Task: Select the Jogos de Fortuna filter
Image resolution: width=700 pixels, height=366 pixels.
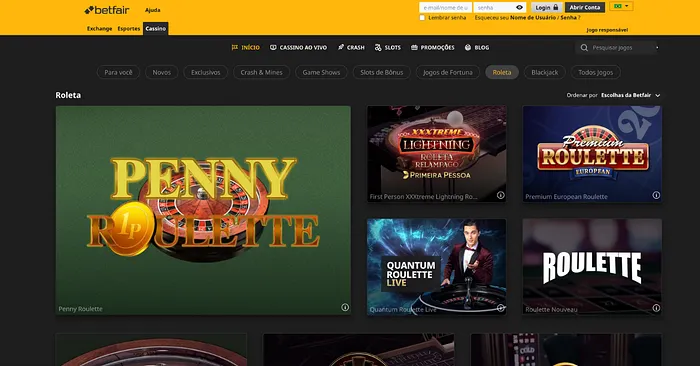Action: tap(448, 72)
